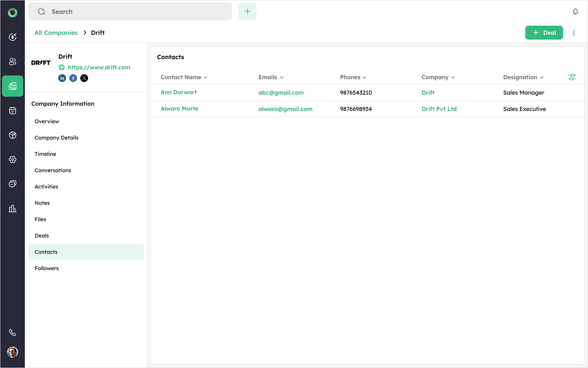Viewport: 588px width, 368px height.
Task: Open the three-dot more options menu
Action: (574, 33)
